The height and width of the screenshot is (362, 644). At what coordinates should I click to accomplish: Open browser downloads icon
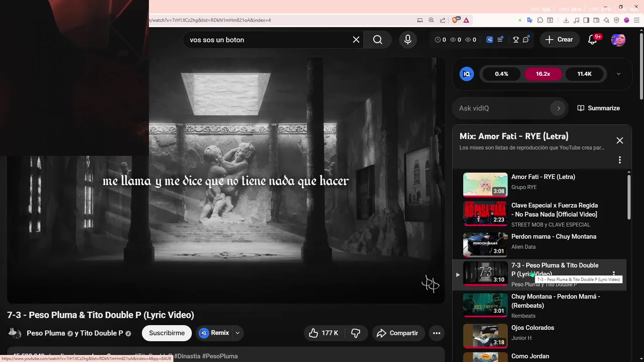566,20
